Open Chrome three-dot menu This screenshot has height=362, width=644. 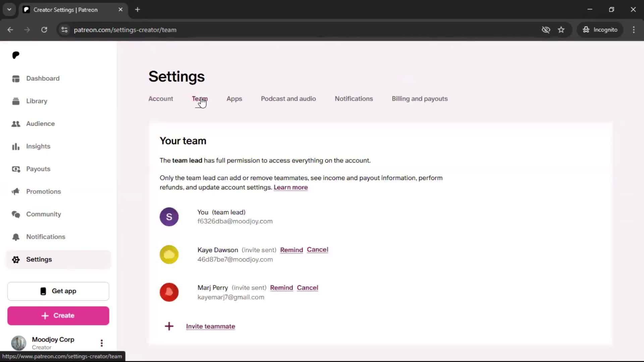pos(634,30)
